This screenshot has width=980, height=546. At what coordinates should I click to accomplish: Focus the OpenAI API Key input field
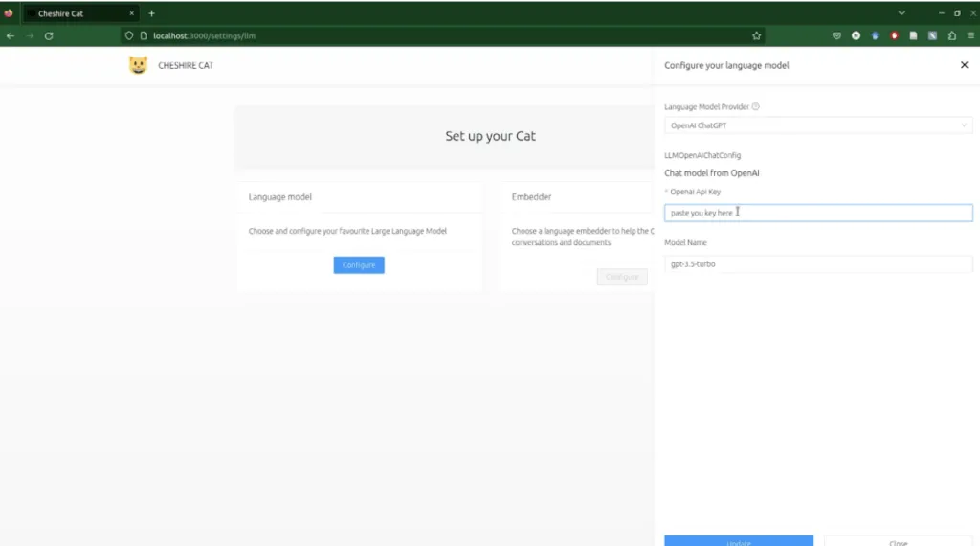(818, 213)
